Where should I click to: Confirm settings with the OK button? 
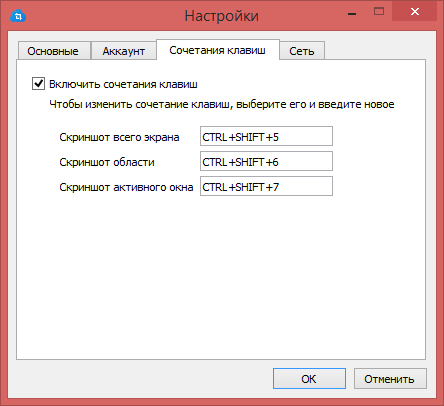coord(309,378)
